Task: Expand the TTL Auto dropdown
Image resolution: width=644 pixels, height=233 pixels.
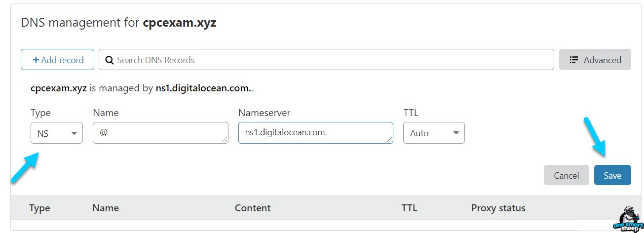Action: (434, 133)
